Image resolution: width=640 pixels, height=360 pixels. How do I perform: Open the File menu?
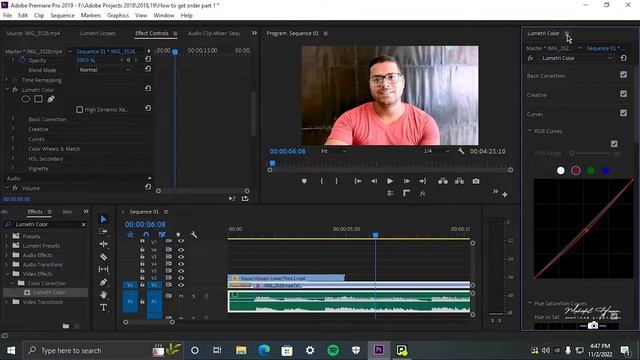[7, 15]
